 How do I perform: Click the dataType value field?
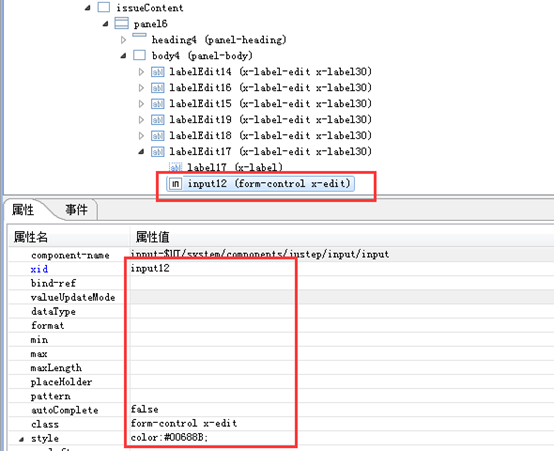pyautogui.click(x=342, y=311)
